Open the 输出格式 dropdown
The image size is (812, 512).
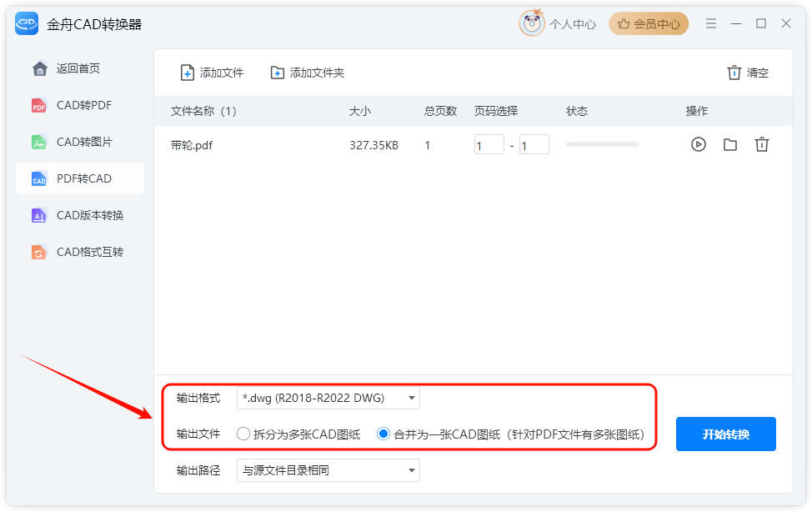328,398
